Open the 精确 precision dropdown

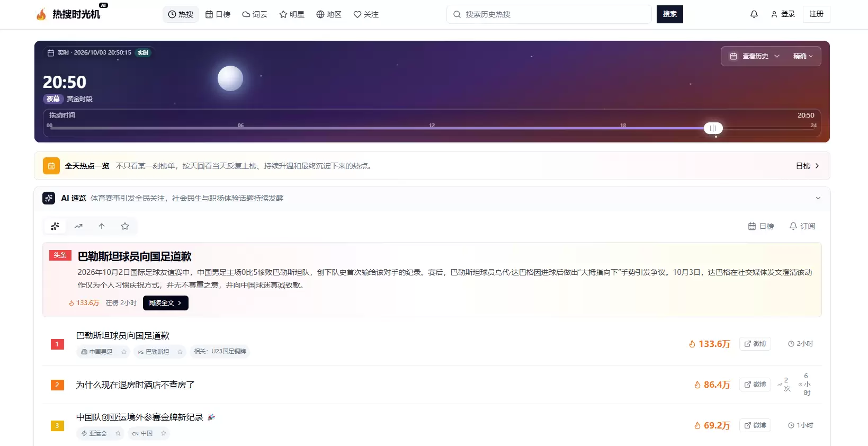[803, 56]
